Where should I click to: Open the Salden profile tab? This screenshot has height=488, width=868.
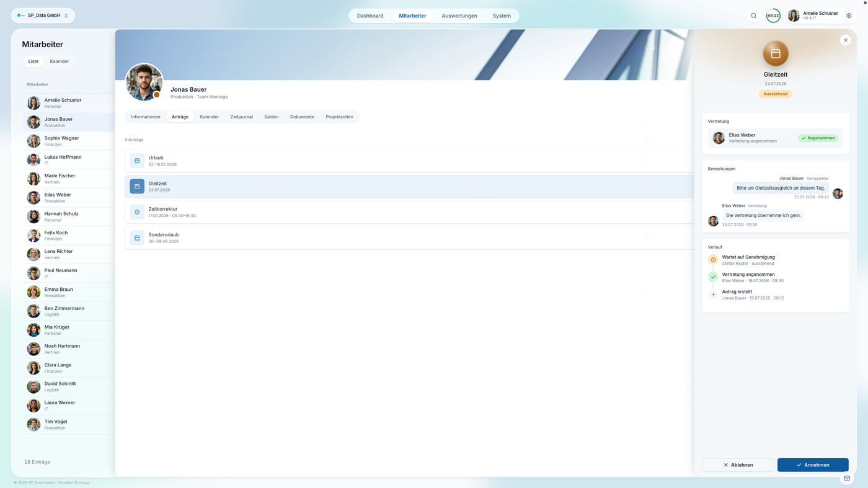tap(272, 117)
